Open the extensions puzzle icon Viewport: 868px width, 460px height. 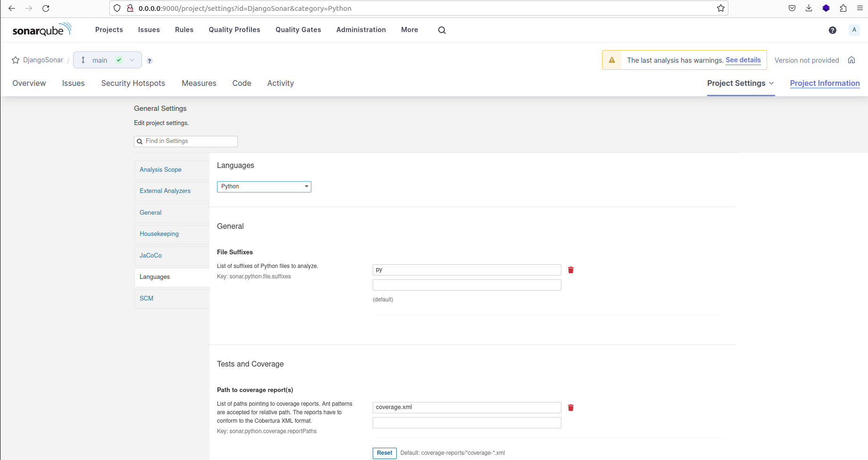click(843, 8)
